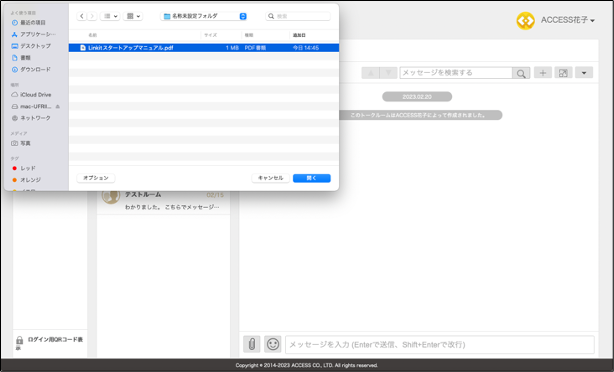Viewport: 614px width, 372px height.
Task: Click the テストルーム avatar
Action: (x=111, y=197)
